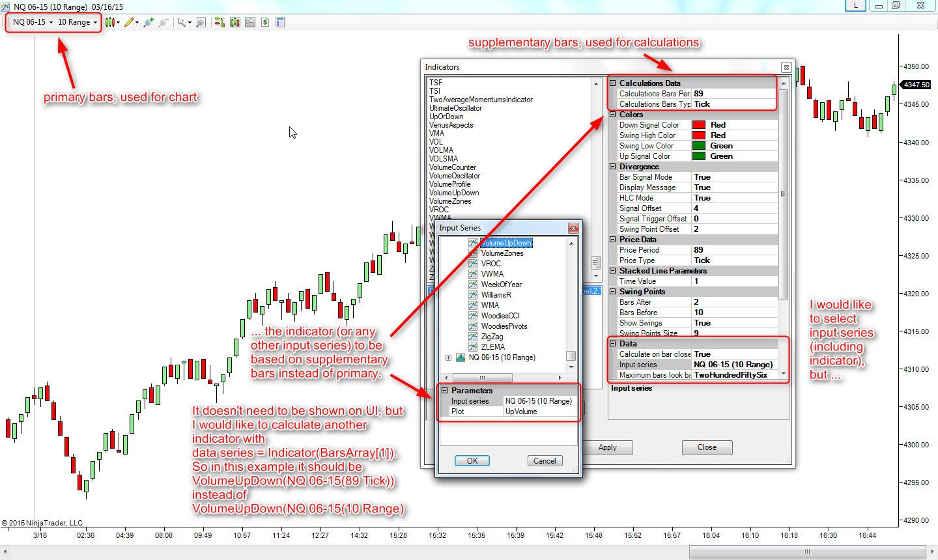
Task: Select VolumeProfile in the Indicators list
Action: pos(449,184)
